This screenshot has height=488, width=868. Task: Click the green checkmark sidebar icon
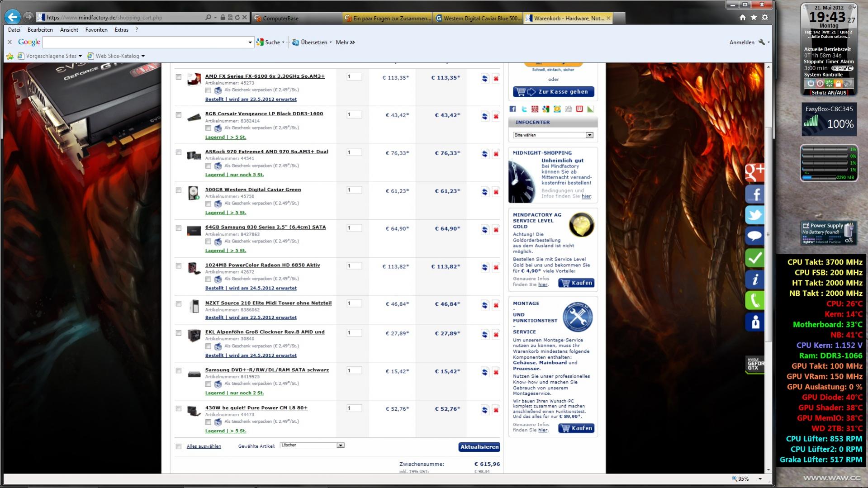click(755, 258)
